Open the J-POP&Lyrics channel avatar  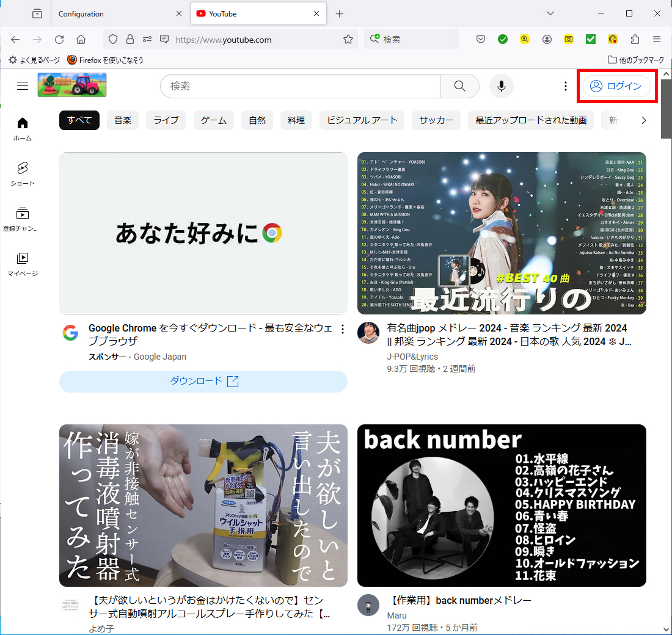[368, 333]
